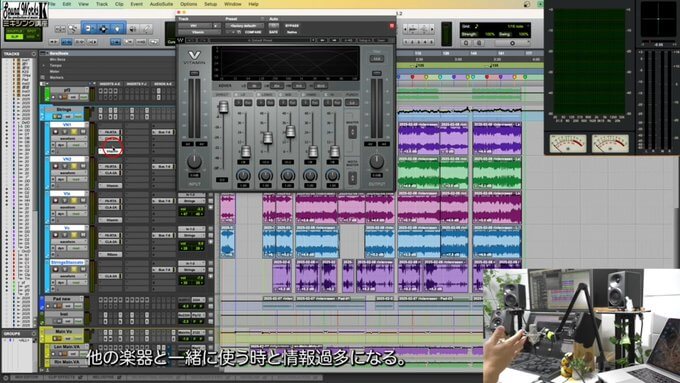680x383 pixels.
Task: Open the Setup menu
Action: point(210,4)
